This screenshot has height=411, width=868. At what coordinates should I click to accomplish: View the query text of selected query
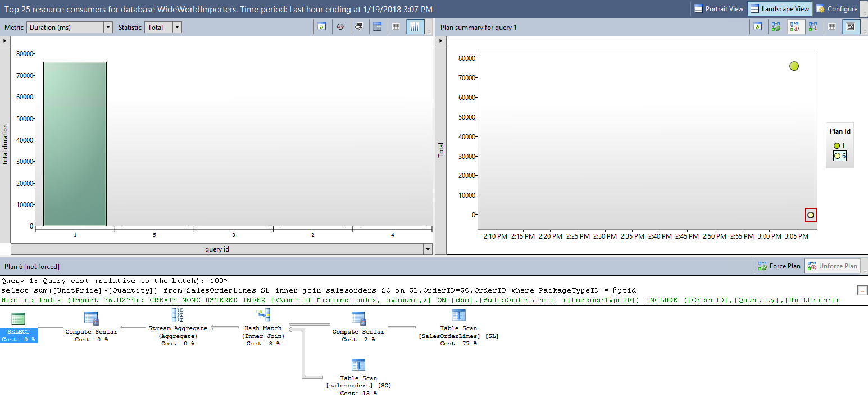359,27
